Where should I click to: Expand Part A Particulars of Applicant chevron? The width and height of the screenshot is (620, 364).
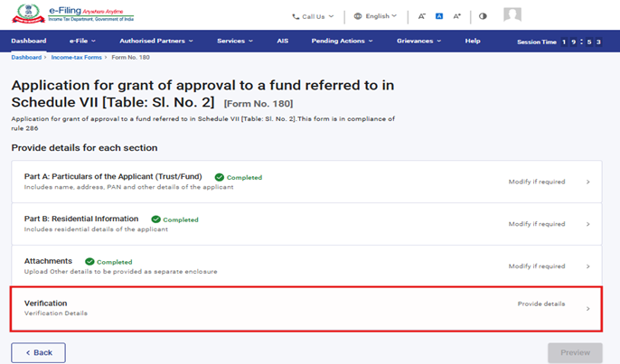point(587,182)
